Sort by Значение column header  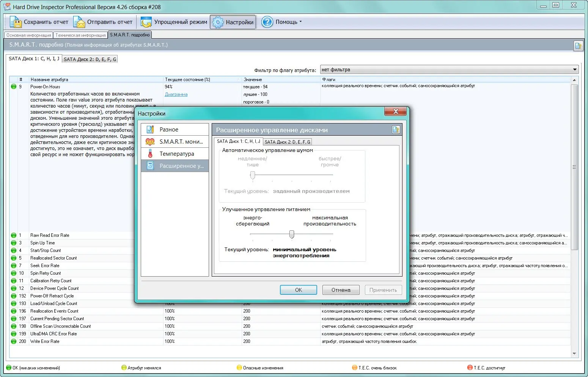(x=281, y=80)
